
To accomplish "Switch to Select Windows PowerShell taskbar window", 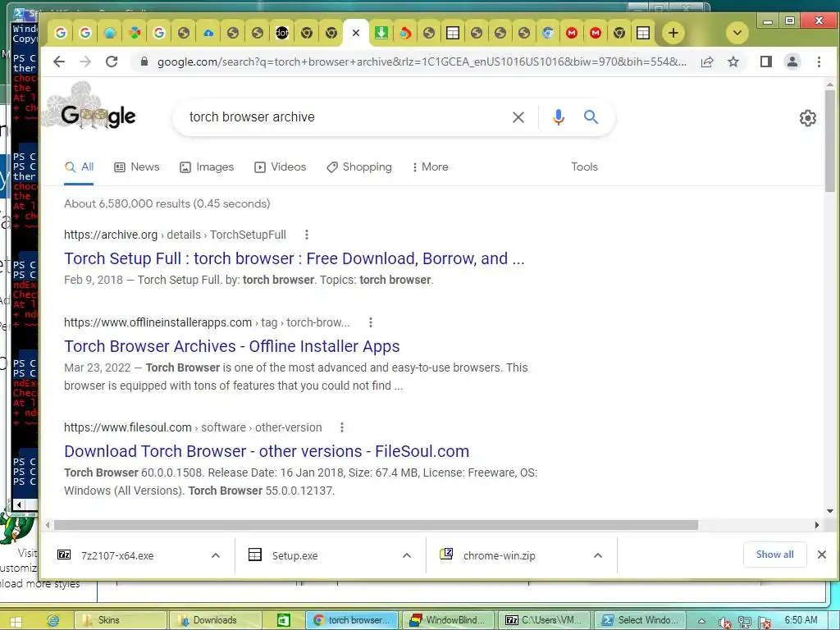I will tap(639, 620).
